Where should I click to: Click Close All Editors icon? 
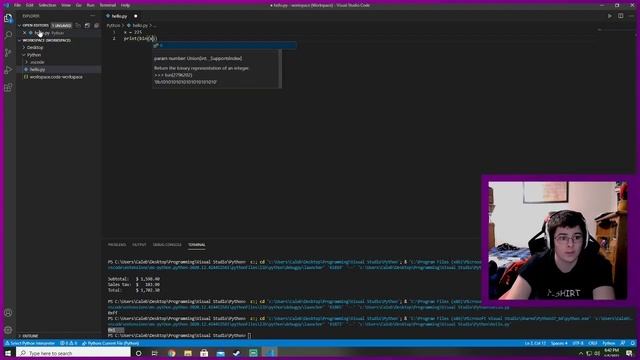point(96,25)
